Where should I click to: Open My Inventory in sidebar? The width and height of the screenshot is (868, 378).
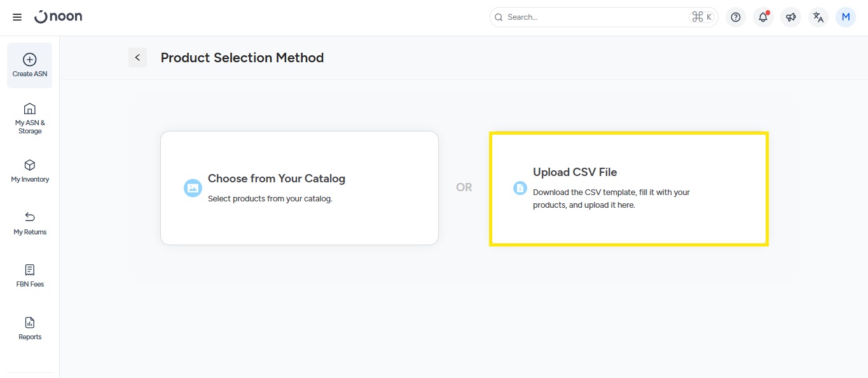[30, 171]
